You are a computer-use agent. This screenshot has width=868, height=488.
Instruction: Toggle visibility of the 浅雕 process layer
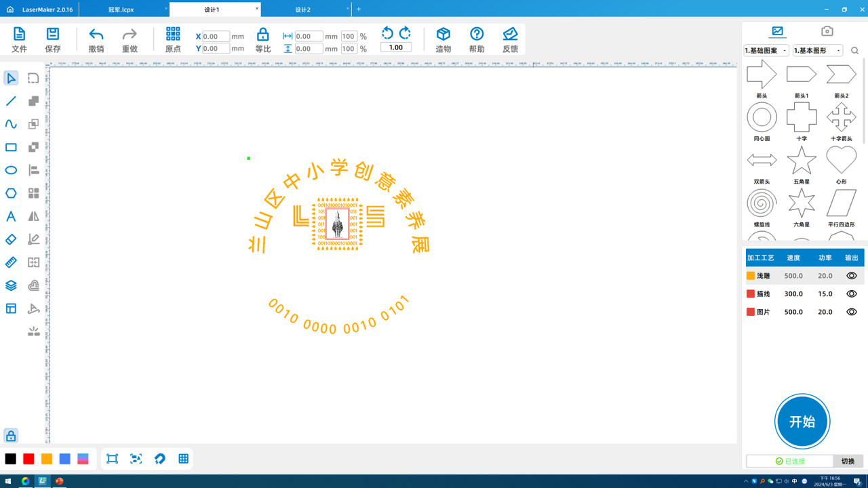(851, 275)
